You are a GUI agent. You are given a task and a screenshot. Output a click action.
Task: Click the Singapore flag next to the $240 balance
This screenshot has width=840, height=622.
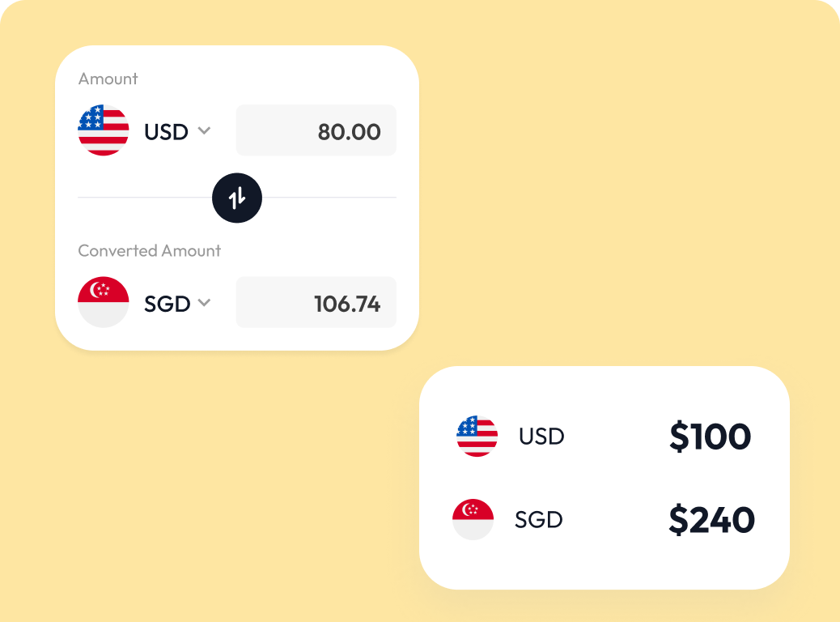pyautogui.click(x=473, y=519)
